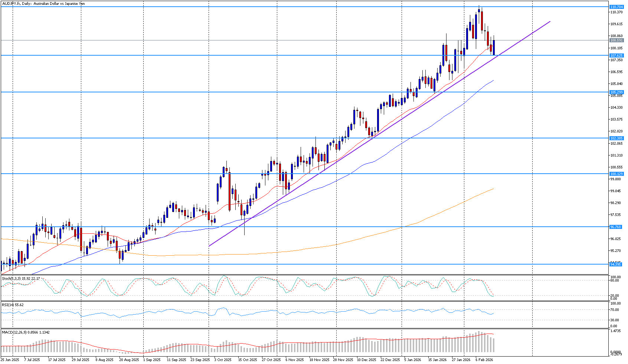Screen dimensions: 628x364
Task: Click the Stoch(5,3,3) indicator label
Action: tap(12, 278)
